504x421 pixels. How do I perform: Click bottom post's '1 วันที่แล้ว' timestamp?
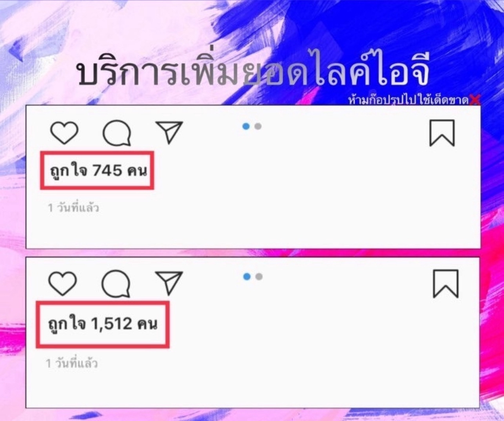tap(72, 363)
